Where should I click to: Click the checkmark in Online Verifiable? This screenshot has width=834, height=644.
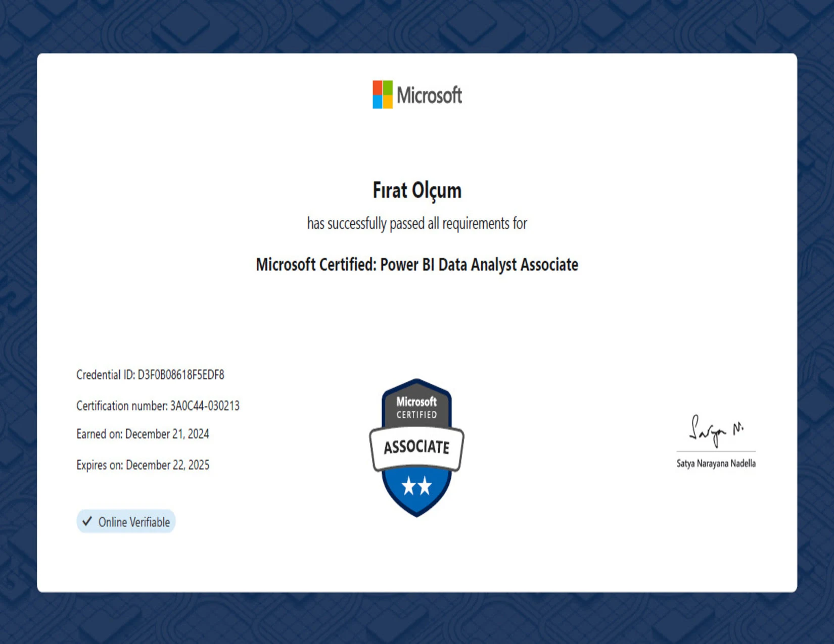pos(87,521)
